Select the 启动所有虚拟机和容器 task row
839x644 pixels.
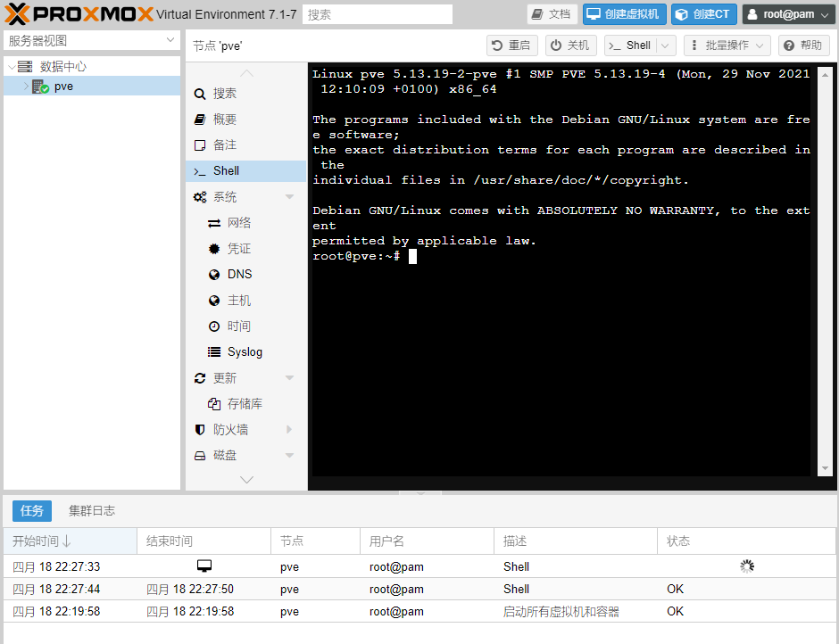pyautogui.click(x=419, y=611)
